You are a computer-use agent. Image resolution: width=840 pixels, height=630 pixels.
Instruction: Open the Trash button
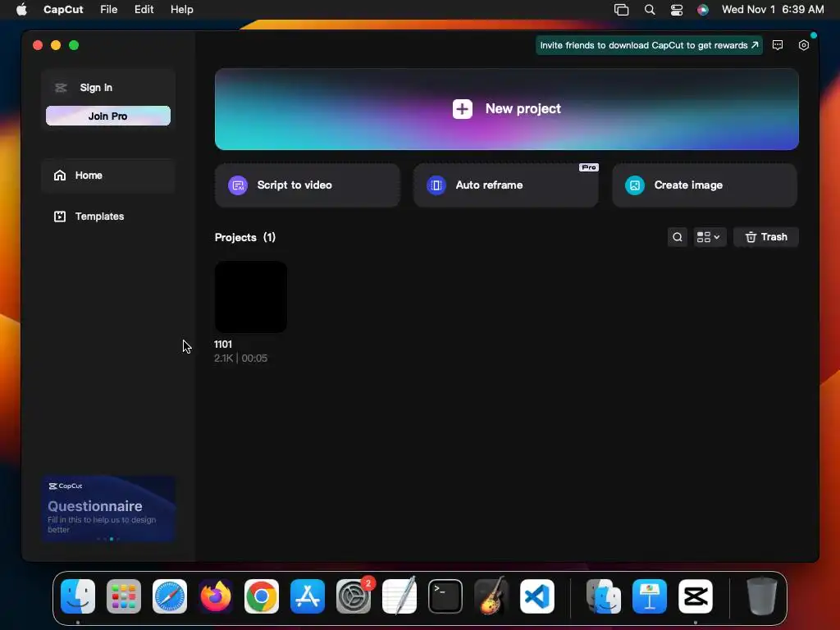coord(765,237)
